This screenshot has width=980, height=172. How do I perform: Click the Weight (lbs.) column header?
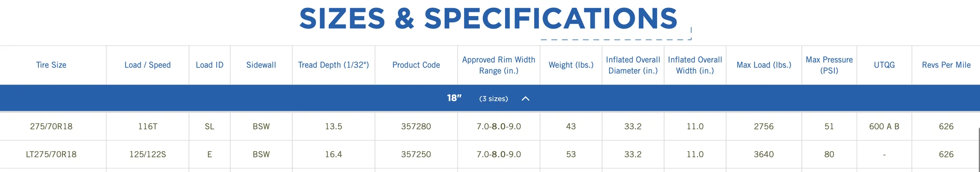tap(571, 65)
